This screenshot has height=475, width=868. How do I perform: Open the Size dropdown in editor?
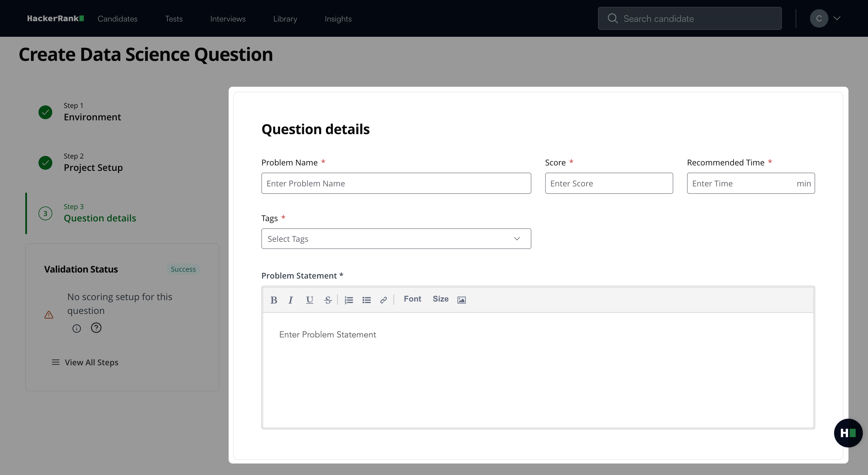coord(440,299)
